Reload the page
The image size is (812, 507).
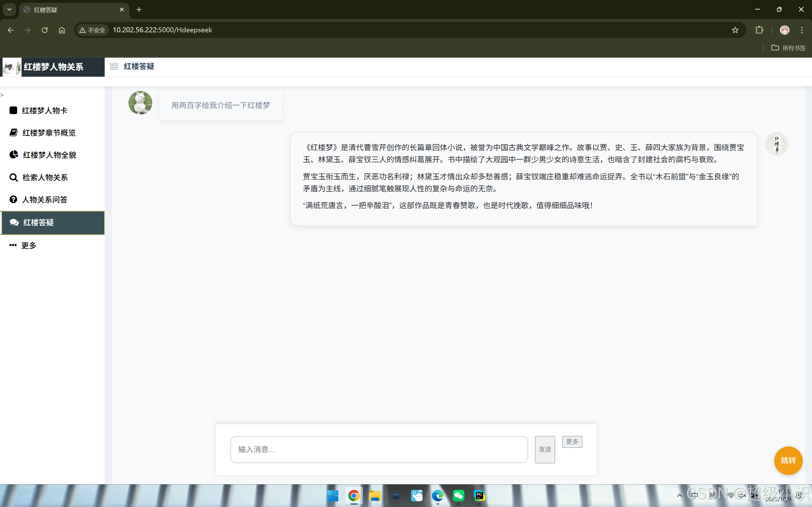tap(45, 30)
